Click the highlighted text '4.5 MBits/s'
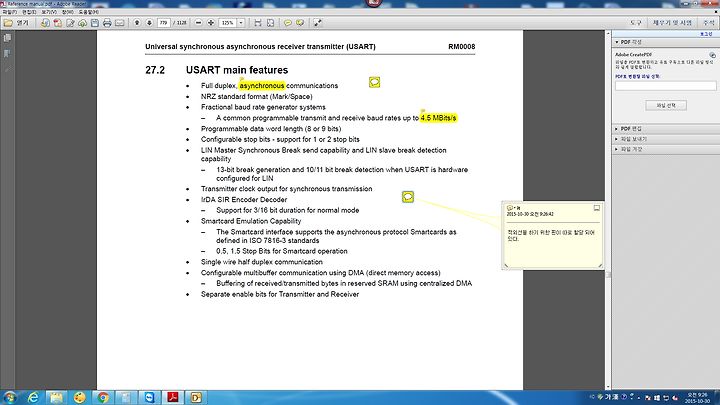 [439, 118]
